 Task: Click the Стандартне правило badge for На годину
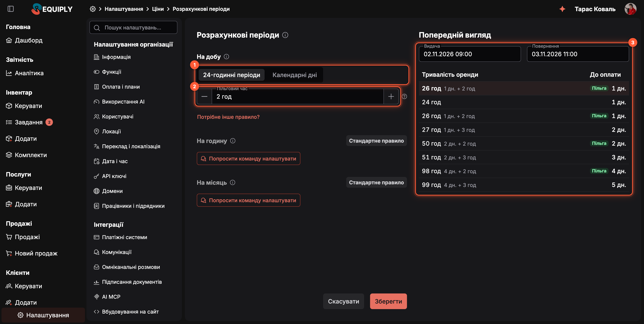click(376, 141)
